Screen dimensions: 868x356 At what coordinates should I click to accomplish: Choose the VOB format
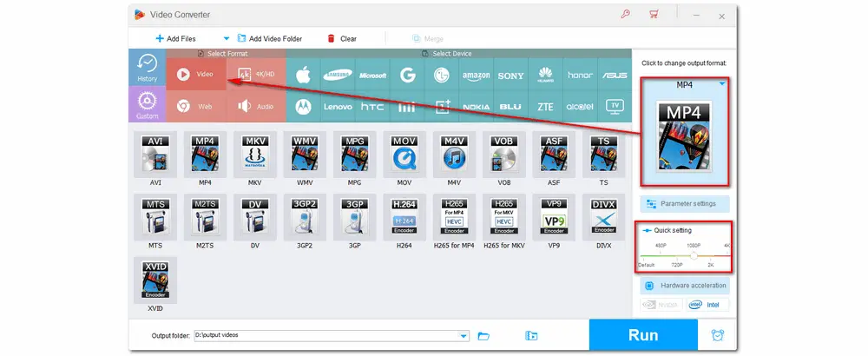pyautogui.click(x=503, y=154)
